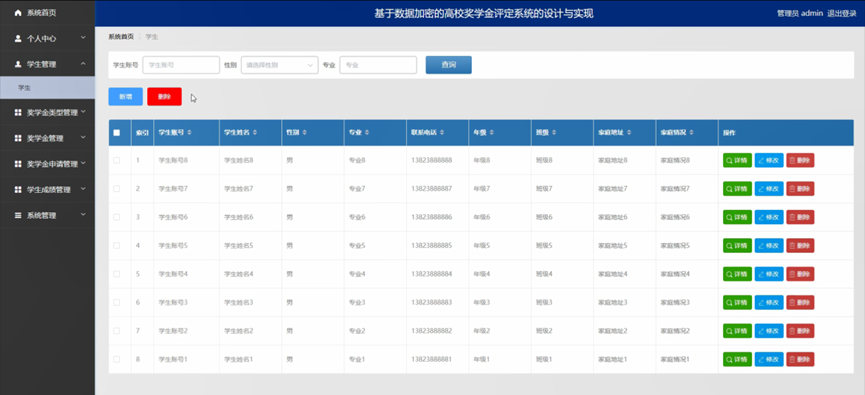The height and width of the screenshot is (395, 865).
Task: Click 系统首页 in the breadcrumb
Action: (121, 36)
